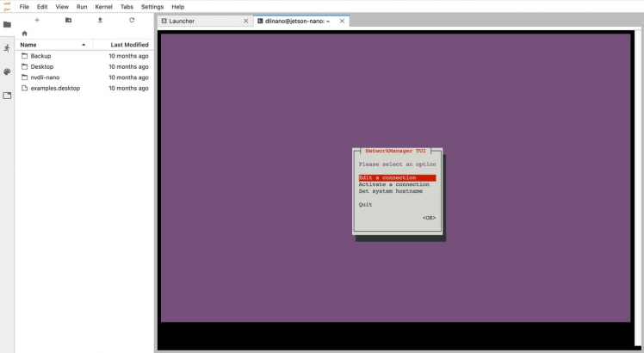This screenshot has width=644, height=353.
Task: Click the Backup folder icon
Action: pyautogui.click(x=25, y=55)
